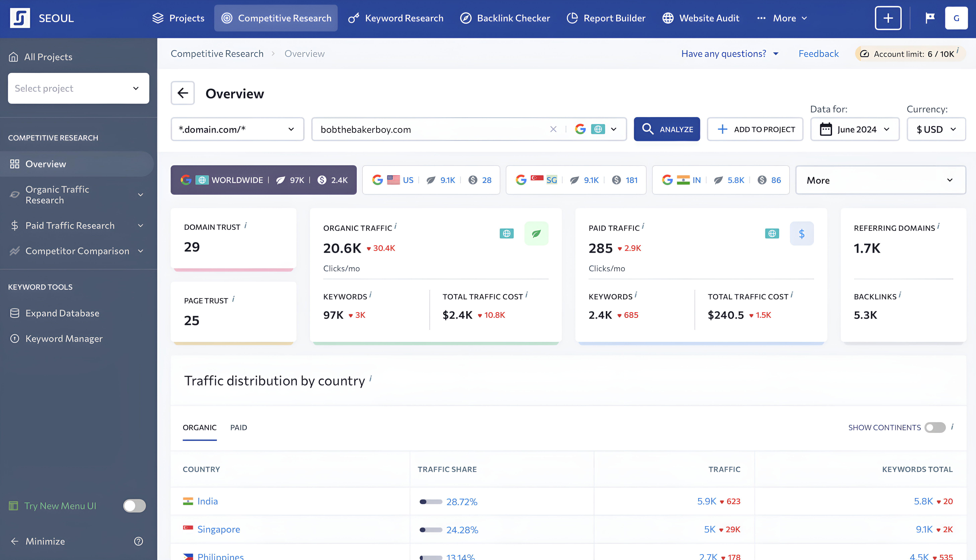Select the US region tab
Viewport: 976px width, 560px height.
point(431,180)
